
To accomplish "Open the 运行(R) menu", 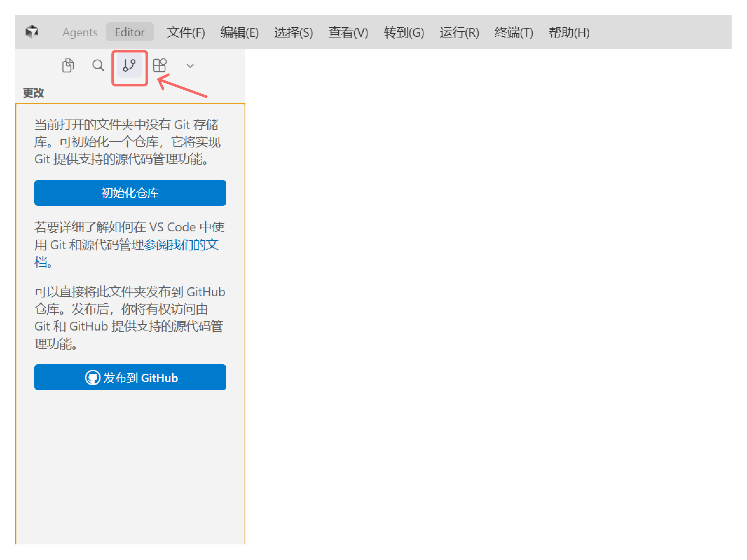I will coord(459,32).
